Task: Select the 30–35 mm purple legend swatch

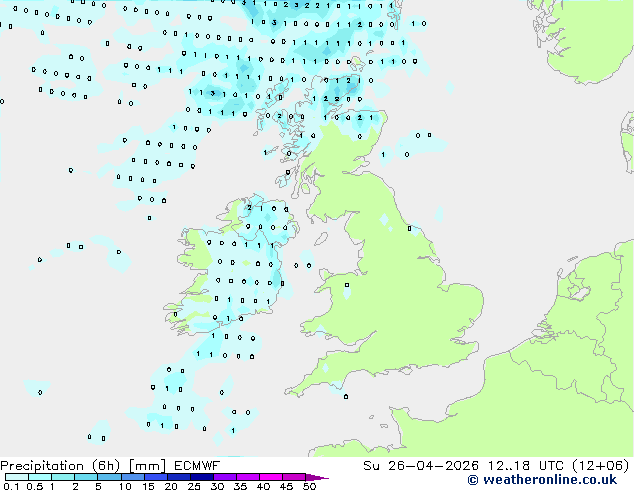Action: coord(224,477)
